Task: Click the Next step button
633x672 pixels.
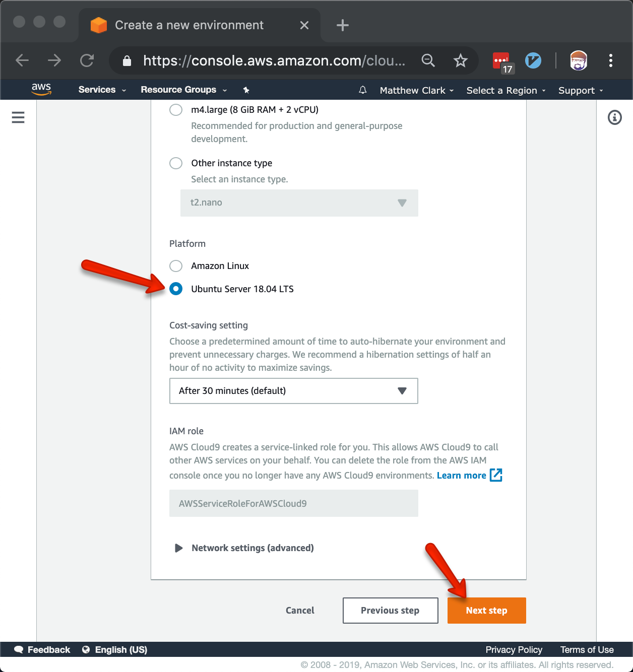Action: point(487,611)
